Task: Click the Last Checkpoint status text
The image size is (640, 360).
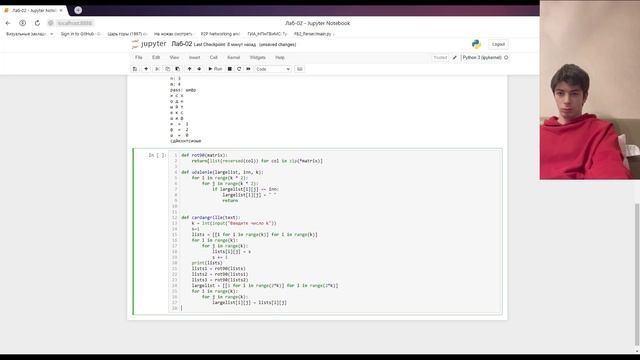Action: [225, 44]
